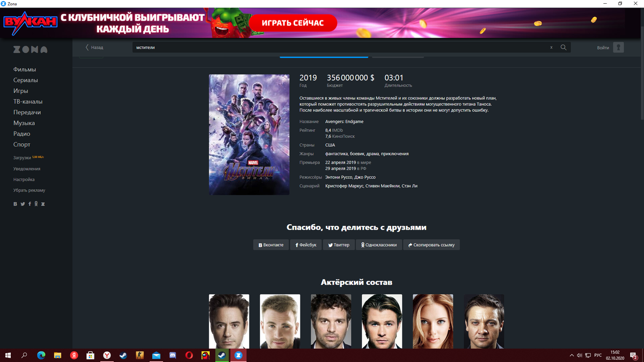Open Twitter icon in sidebar footer
The image size is (644, 362).
(x=23, y=204)
